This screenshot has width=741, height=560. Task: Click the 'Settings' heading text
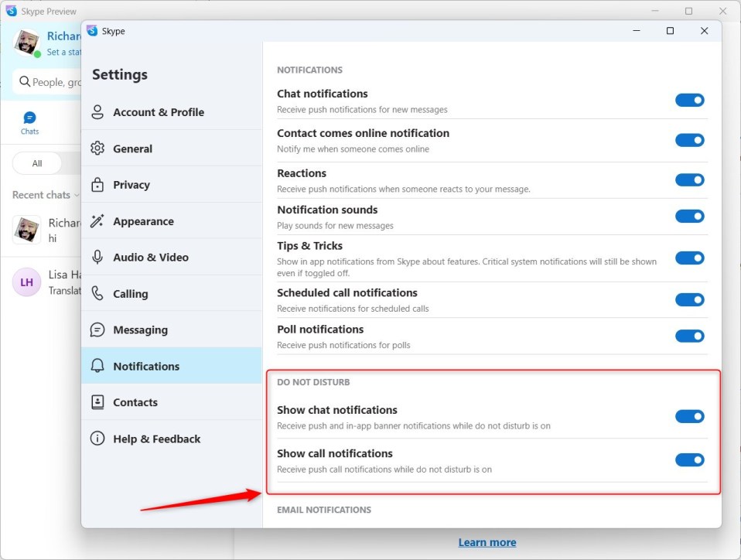point(120,75)
